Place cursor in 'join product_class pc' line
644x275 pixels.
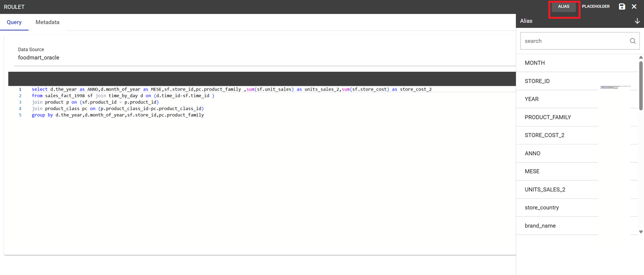tap(118, 109)
